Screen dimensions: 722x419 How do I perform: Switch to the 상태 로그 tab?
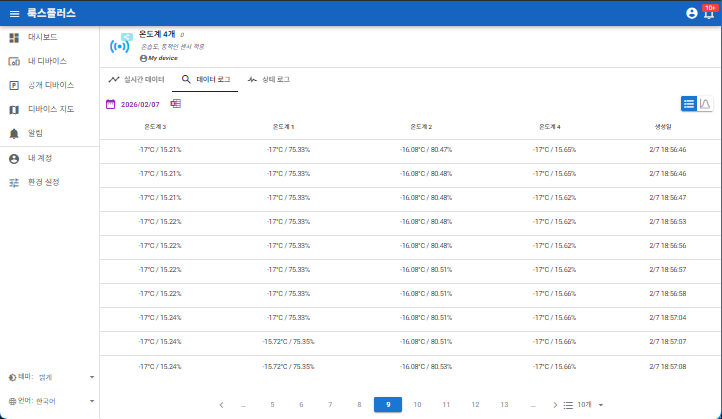(x=269, y=78)
